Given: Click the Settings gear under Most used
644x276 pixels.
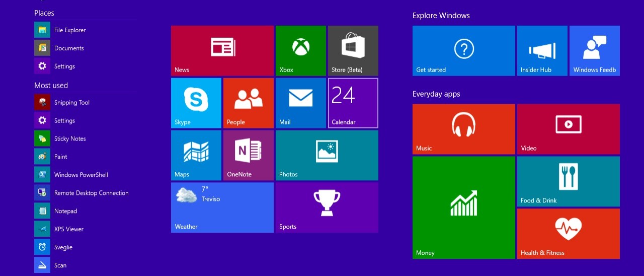Looking at the screenshot, I should 42,121.
